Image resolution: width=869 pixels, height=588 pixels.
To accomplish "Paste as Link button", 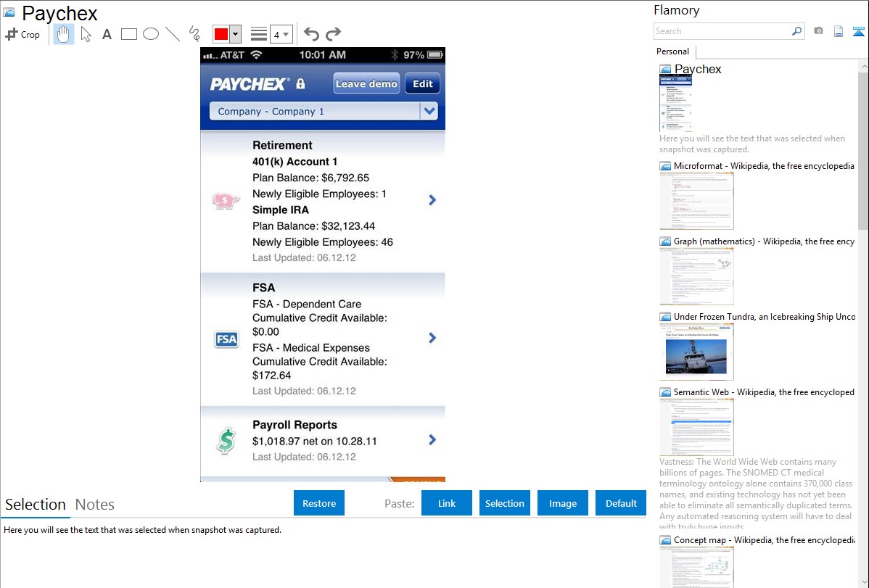I will 447,503.
